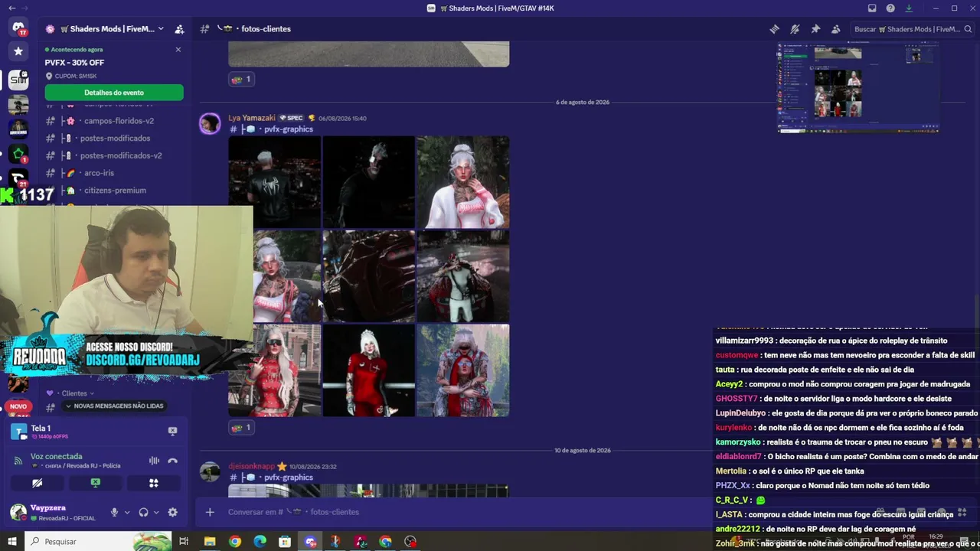The image size is (980, 551).
Task: Add reaction under Lya Yamazaki's photo grid
Action: (x=241, y=428)
